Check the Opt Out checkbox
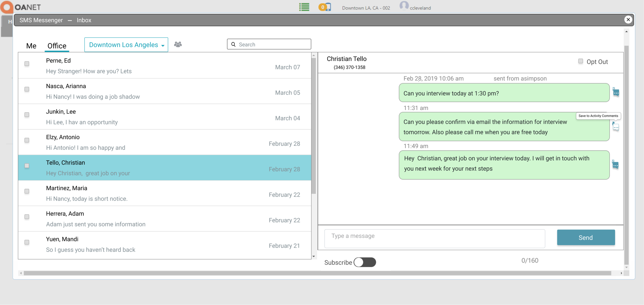The width and height of the screenshot is (644, 305). click(580, 61)
